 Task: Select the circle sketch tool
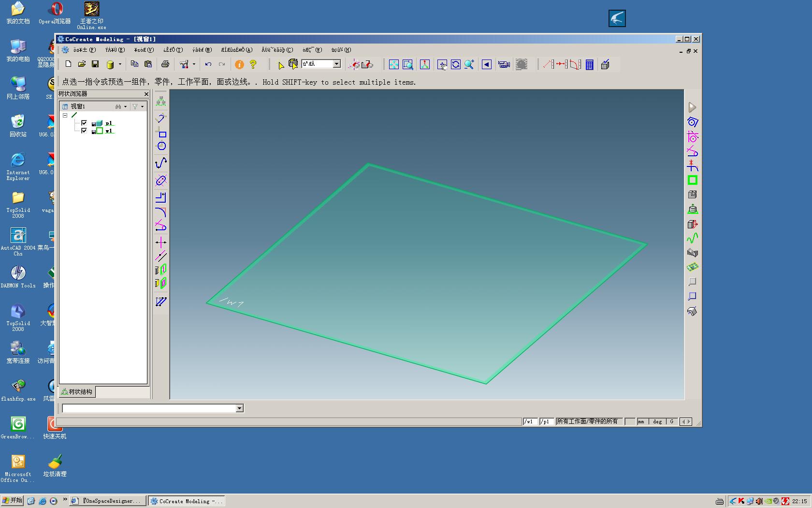click(161, 146)
